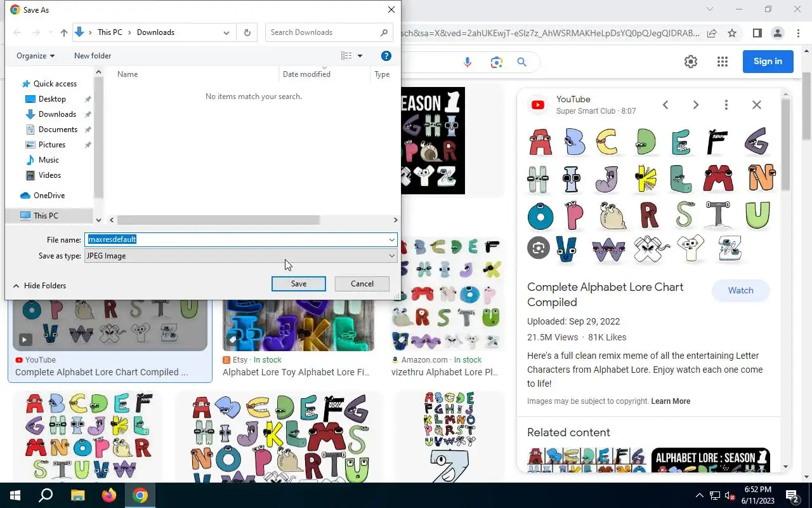Open the Organize menu
This screenshot has height=508, width=812.
point(36,56)
